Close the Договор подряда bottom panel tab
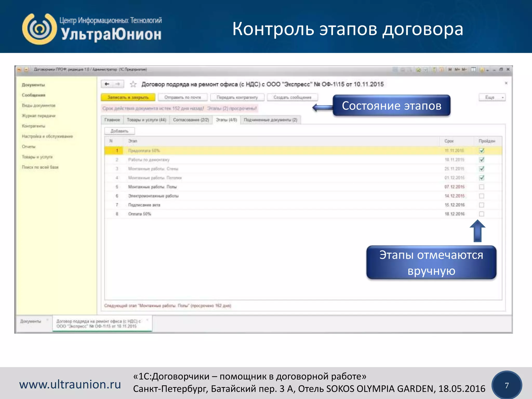532x399 pixels. click(147, 320)
